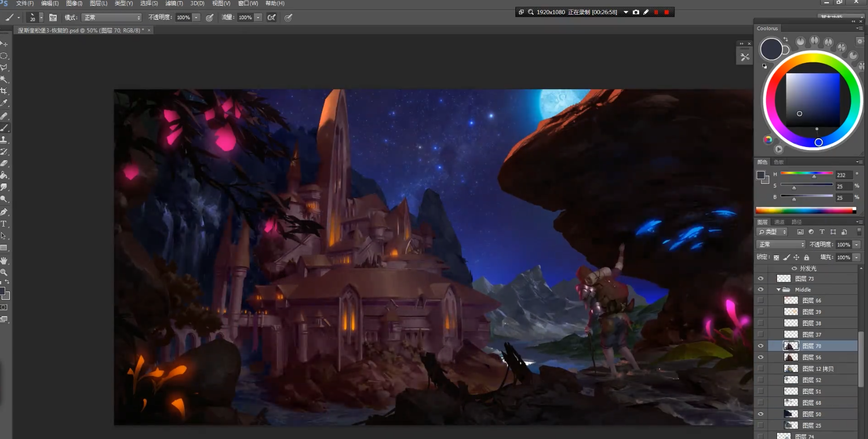Select the Rectangle shape tool
This screenshot has height=439, width=868.
click(4, 248)
